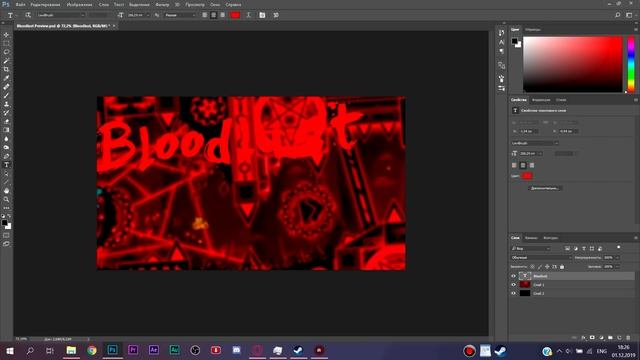Open font dropdown in Properties panel
Viewport: 640px width, 360px height.
pyautogui.click(x=535, y=143)
